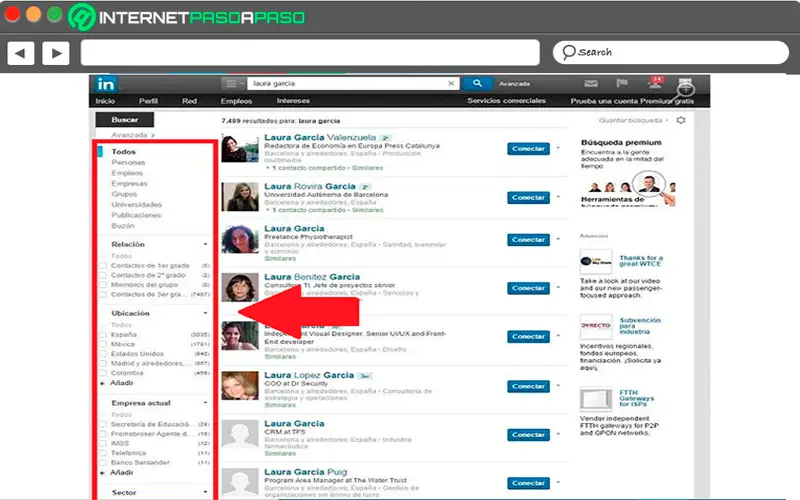The width and height of the screenshot is (800, 500).
Task: Check the Colombia location filter
Action: (104, 373)
